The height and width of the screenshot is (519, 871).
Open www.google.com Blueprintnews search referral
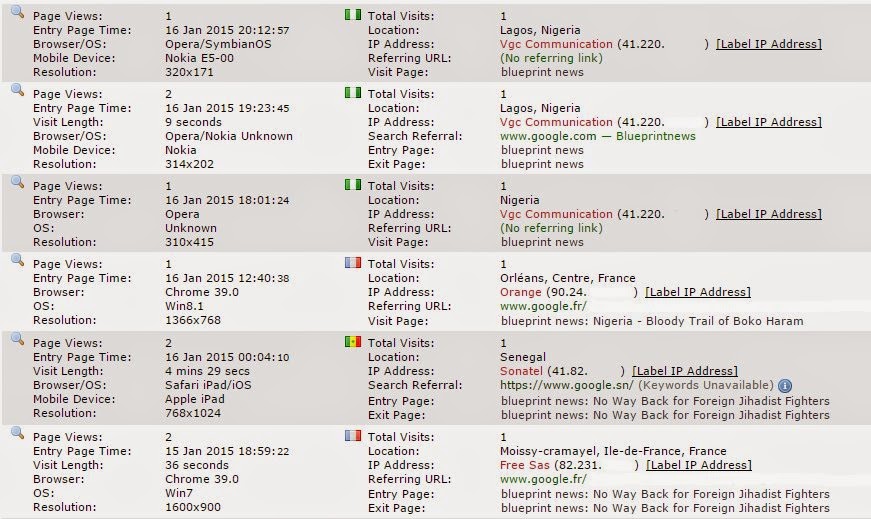(598, 136)
